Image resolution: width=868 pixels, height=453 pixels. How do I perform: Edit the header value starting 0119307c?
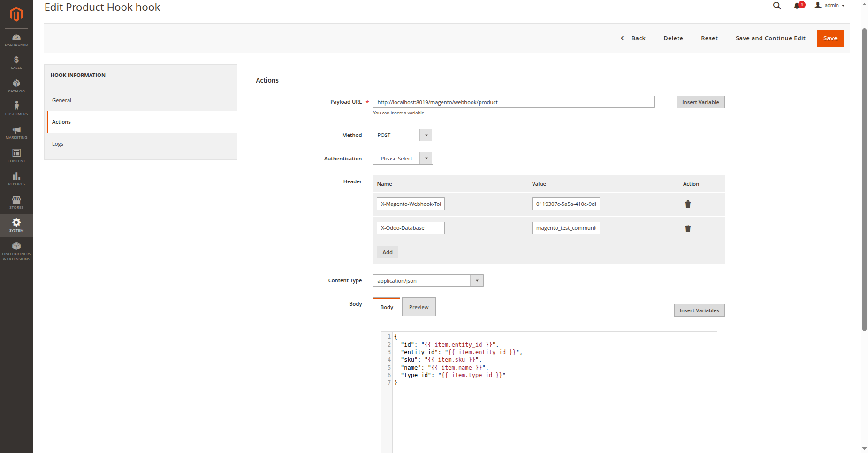[566, 204]
